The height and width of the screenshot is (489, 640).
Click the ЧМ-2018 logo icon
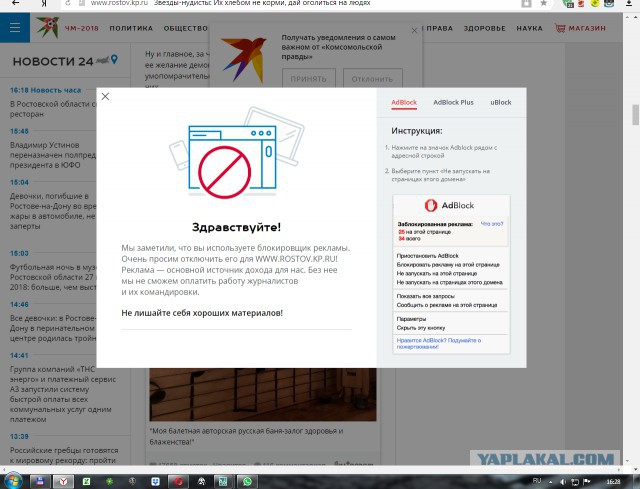pos(48,27)
